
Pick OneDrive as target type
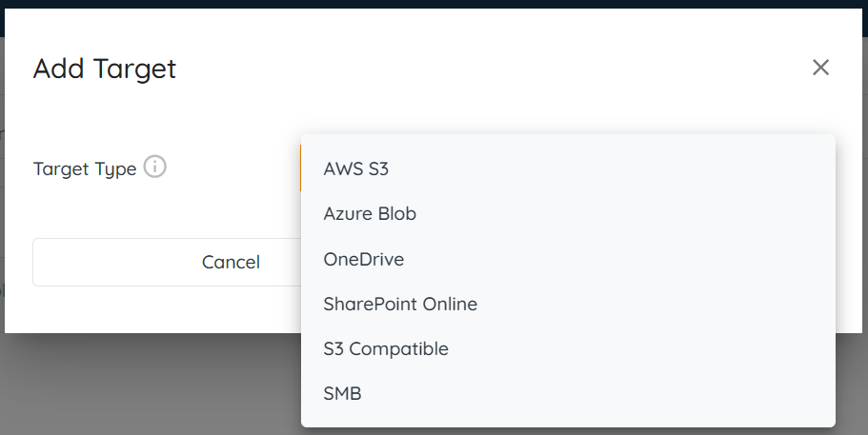(x=364, y=259)
